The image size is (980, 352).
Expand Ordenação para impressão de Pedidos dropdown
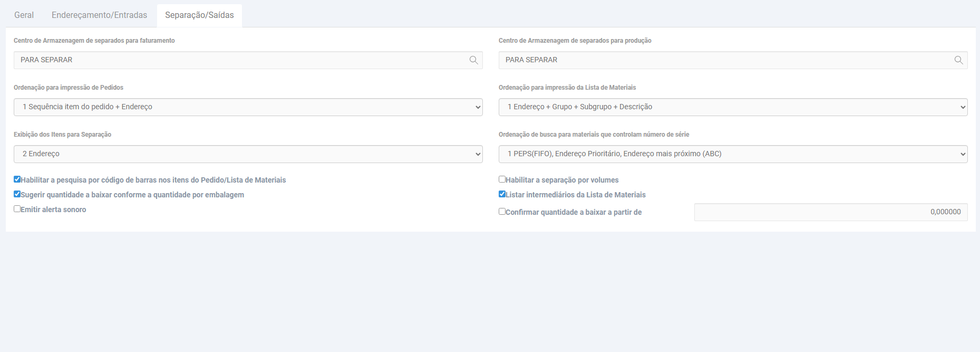coord(248,107)
